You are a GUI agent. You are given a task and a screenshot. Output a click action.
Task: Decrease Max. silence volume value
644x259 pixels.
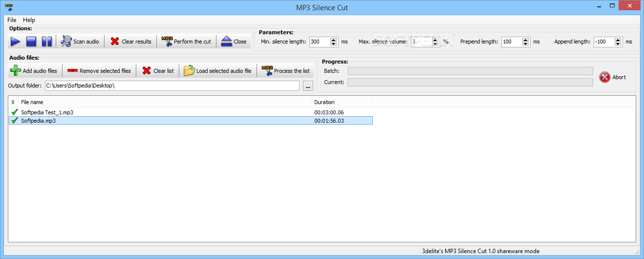click(x=436, y=44)
